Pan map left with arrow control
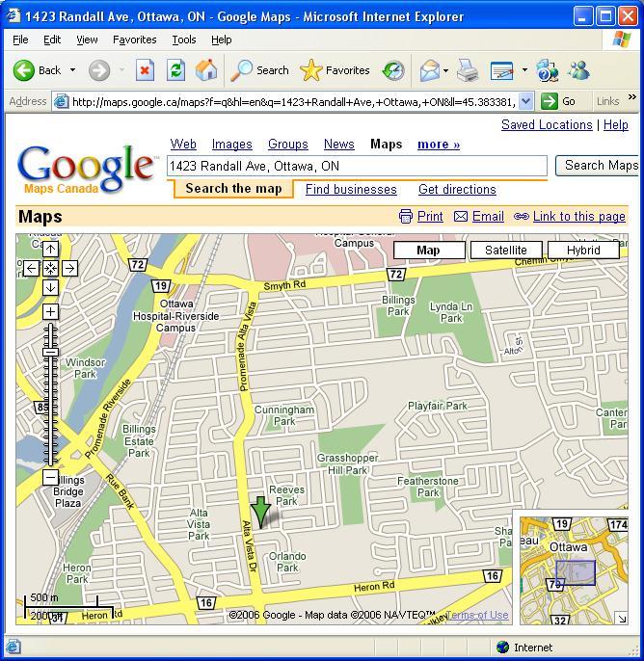The image size is (644, 661). coord(31,268)
